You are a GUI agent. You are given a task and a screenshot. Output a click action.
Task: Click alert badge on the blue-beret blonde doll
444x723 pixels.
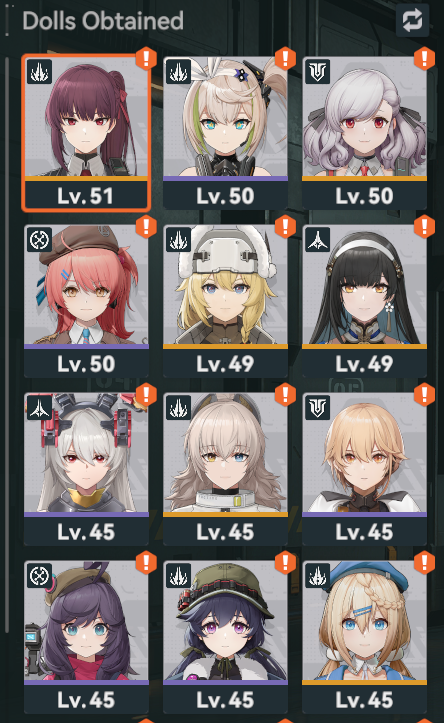[x=424, y=562]
